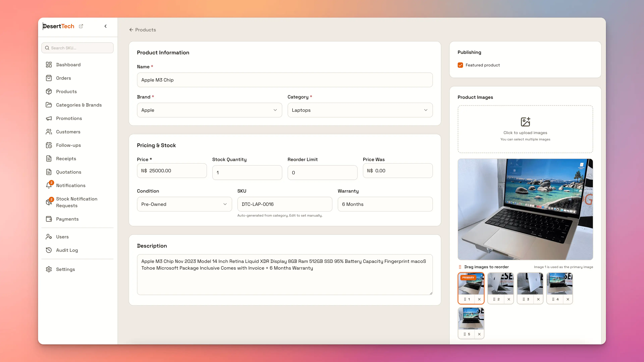This screenshot has width=644, height=362.
Task: Click the Receipts document icon
Action: pyautogui.click(x=49, y=159)
